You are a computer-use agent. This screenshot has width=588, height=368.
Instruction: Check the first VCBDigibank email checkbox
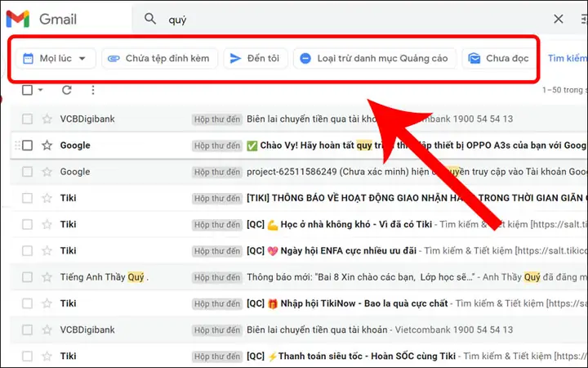click(28, 119)
